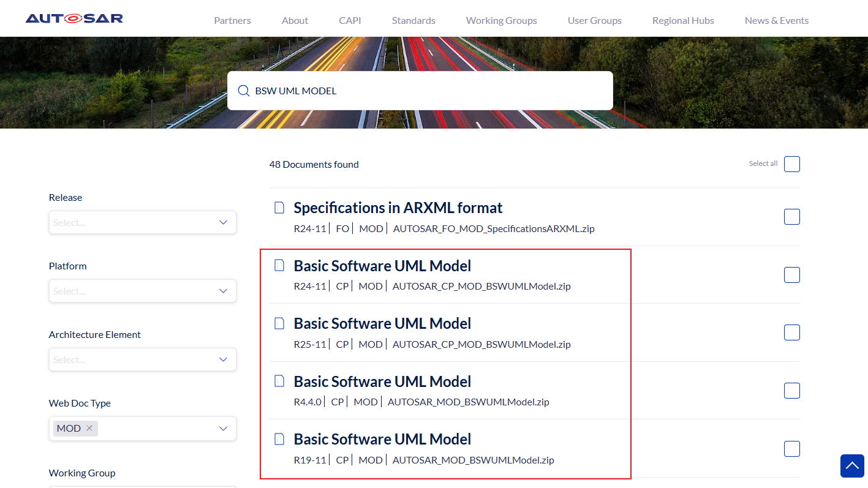Open the Release dropdown
This screenshot has height=488, width=868.
pyautogui.click(x=143, y=222)
